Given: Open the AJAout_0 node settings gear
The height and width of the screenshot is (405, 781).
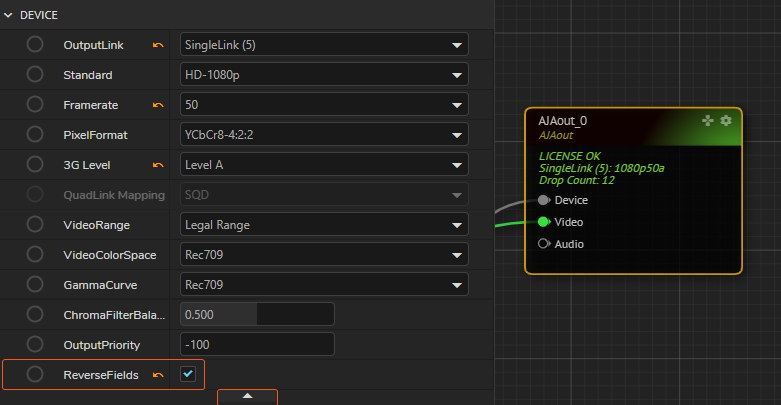Looking at the screenshot, I should coord(726,120).
